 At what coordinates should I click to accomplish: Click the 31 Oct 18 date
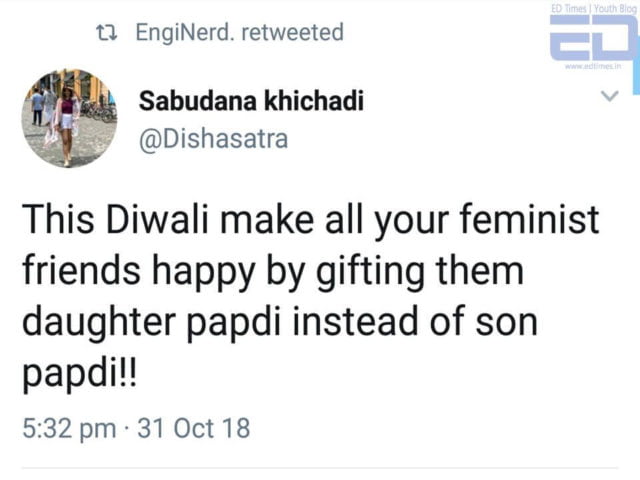tap(194, 430)
